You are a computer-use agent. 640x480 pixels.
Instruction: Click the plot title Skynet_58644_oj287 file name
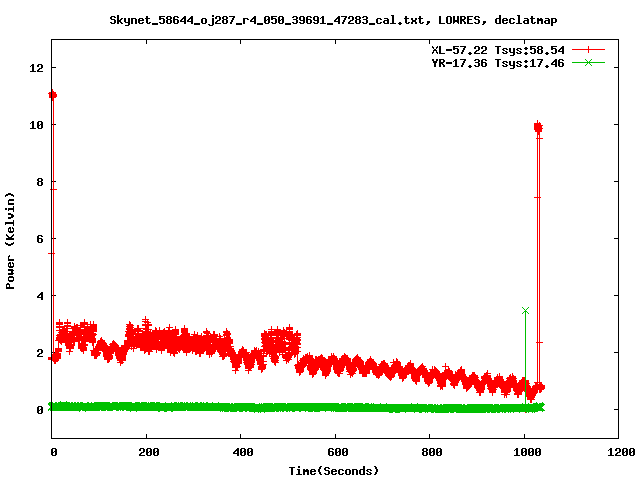click(x=267, y=20)
